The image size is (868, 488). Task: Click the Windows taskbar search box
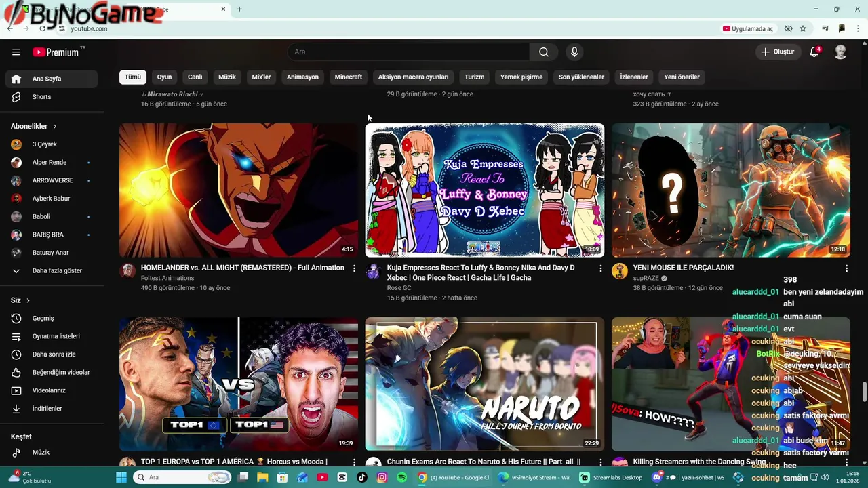pos(182,478)
